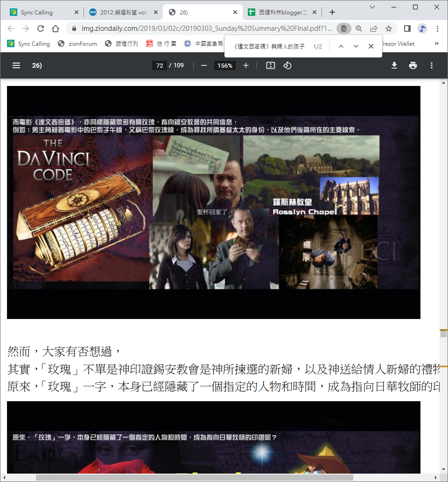This screenshot has width=448, height=482.
Task: Click vertical scrollbar up arrow
Action: [443, 83]
